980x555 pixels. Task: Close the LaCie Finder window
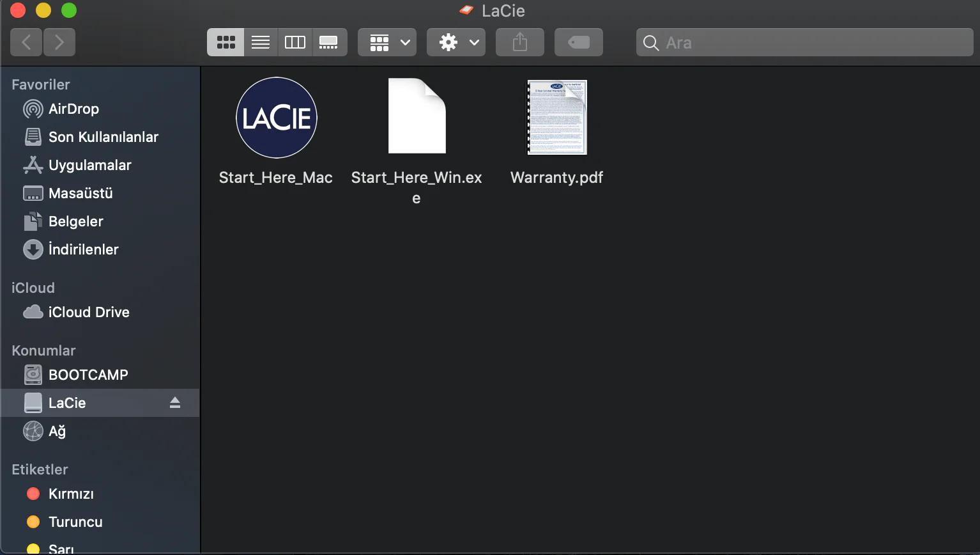(18, 10)
